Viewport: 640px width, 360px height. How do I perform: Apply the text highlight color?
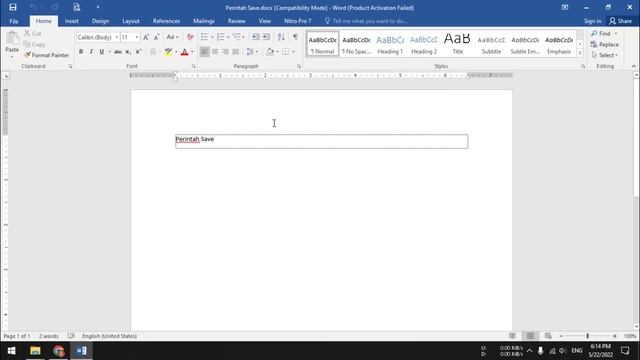click(168, 52)
